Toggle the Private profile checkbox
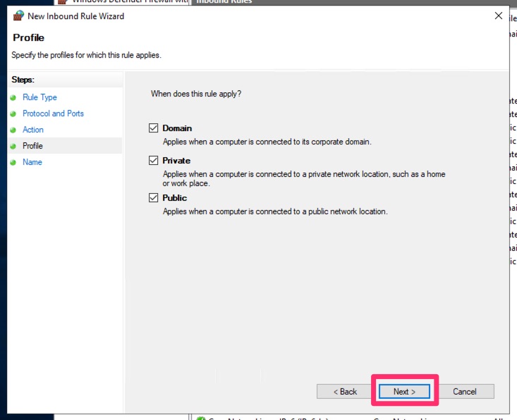This screenshot has width=517, height=420. 154,161
